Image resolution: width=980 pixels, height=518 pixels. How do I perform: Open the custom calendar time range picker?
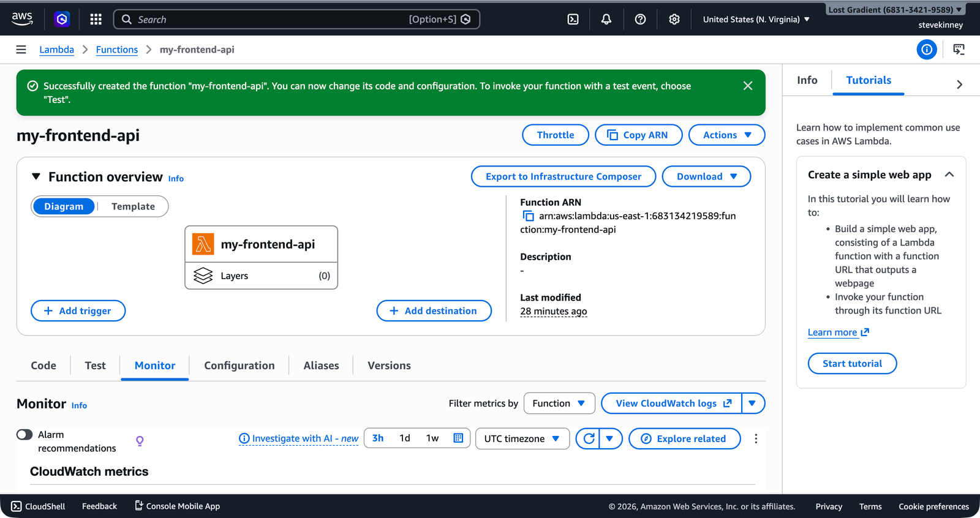458,438
